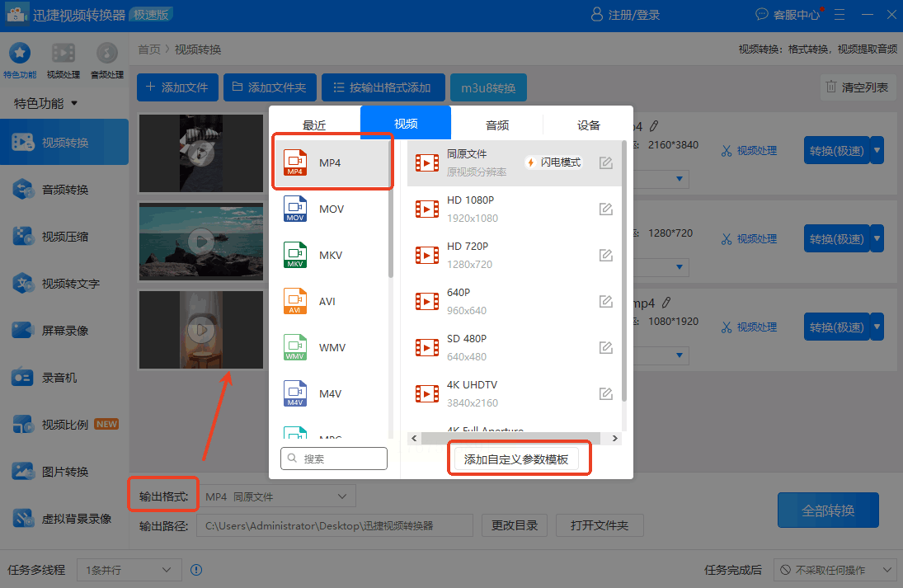This screenshot has height=588, width=903.
Task: Select 录音机 in the sidebar
Action: [64, 378]
